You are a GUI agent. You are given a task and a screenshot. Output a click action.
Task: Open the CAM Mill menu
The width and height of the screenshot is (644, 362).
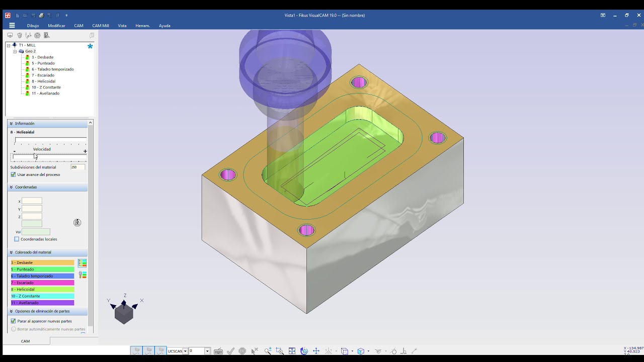[101, 26]
